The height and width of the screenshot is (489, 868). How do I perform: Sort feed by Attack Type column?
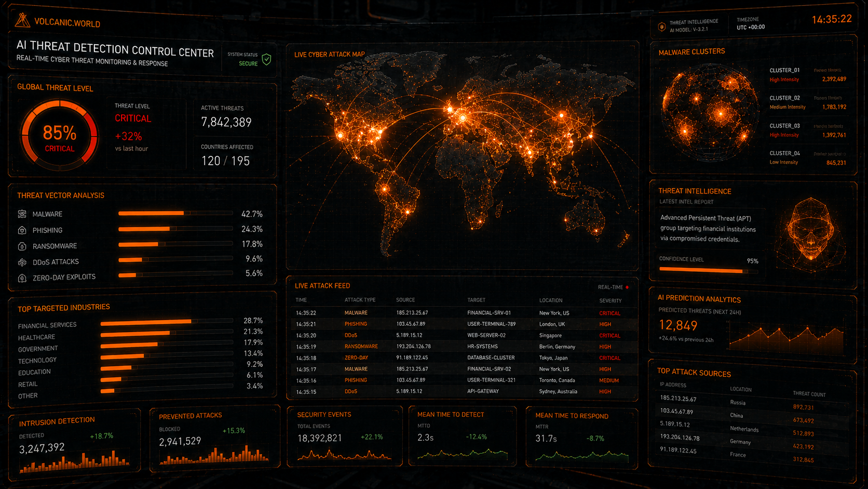tap(360, 300)
